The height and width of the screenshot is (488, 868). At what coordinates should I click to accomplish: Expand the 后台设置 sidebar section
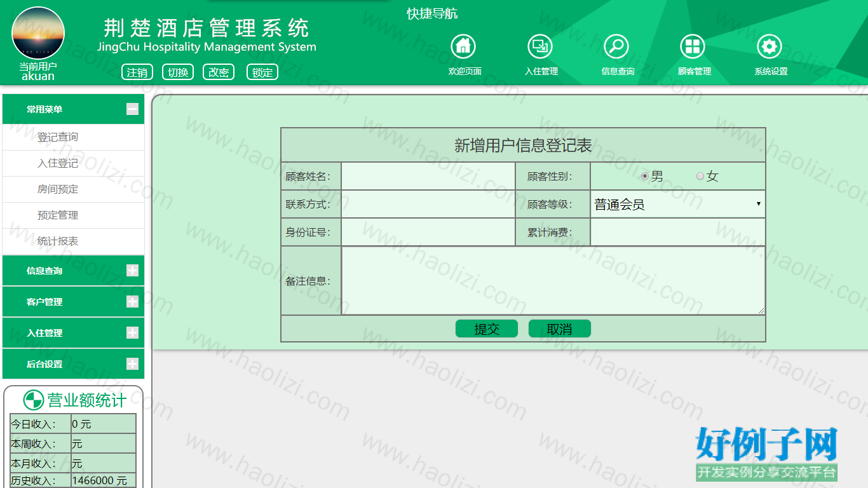(132, 363)
